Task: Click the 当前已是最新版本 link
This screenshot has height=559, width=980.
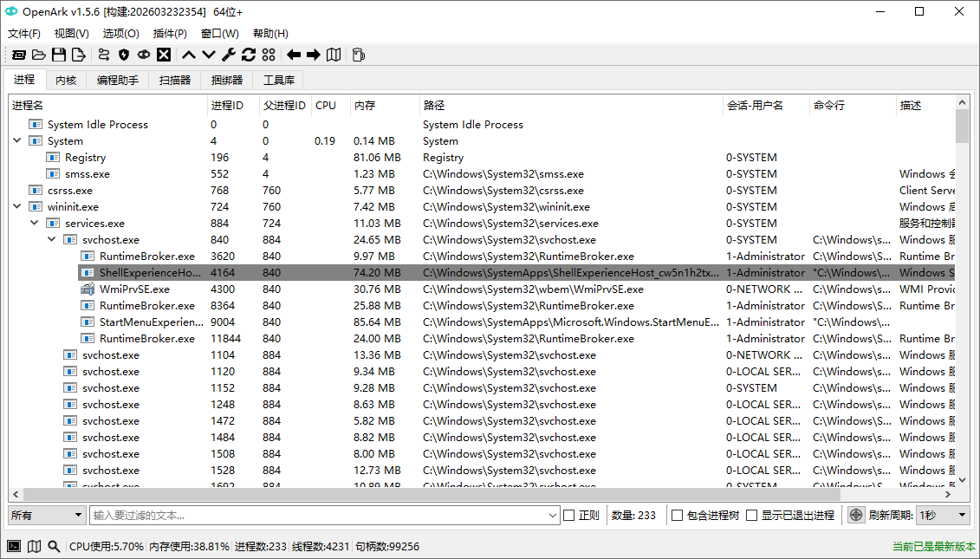Action: pos(931,546)
